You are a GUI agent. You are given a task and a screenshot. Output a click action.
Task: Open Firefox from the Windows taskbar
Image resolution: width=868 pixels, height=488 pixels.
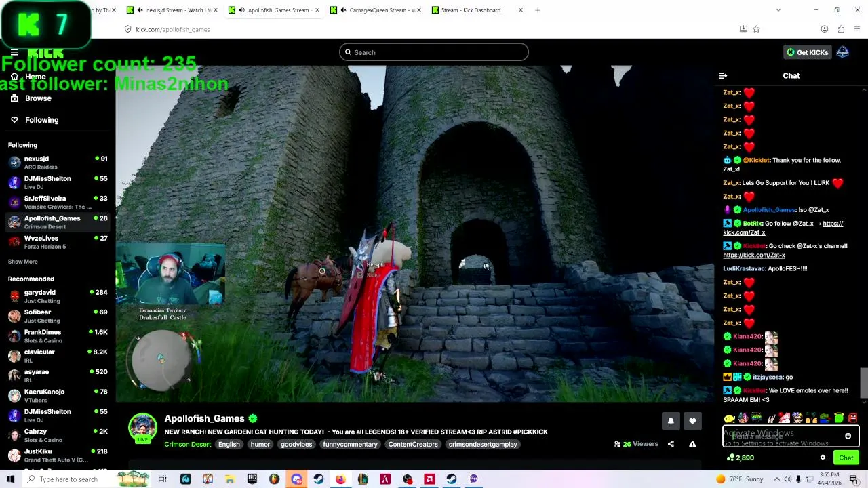pyautogui.click(x=340, y=479)
